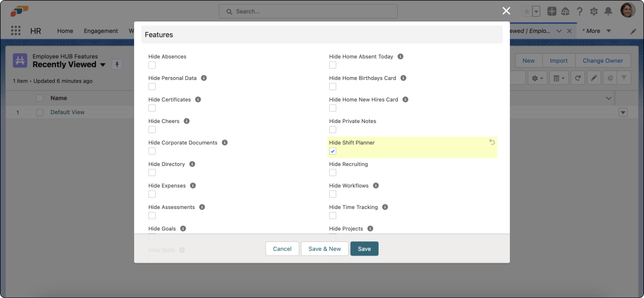Viewport: 644px width, 298px height.
Task: Open the Setup gear icon
Action: [594, 11]
